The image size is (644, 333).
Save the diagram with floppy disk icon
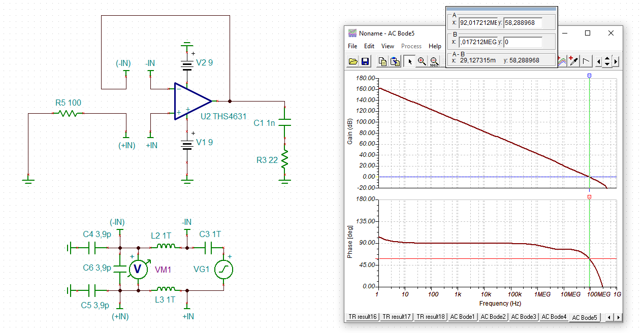[365, 61]
